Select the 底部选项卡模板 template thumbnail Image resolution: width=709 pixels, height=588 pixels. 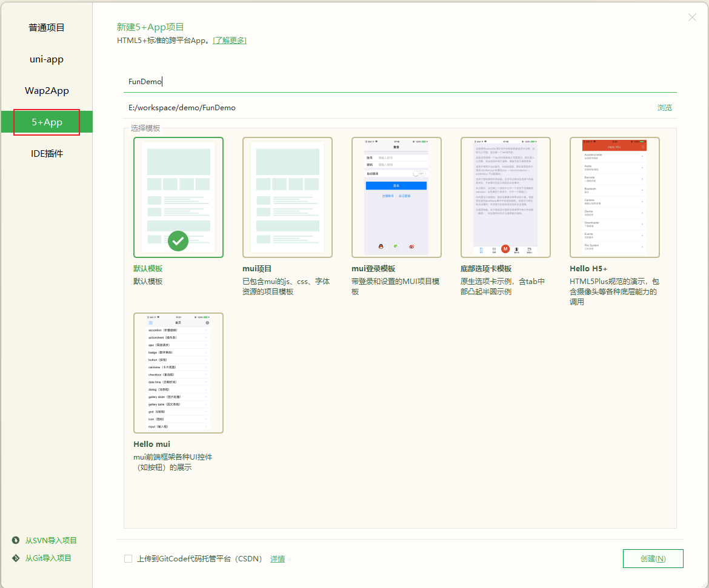tap(505, 197)
